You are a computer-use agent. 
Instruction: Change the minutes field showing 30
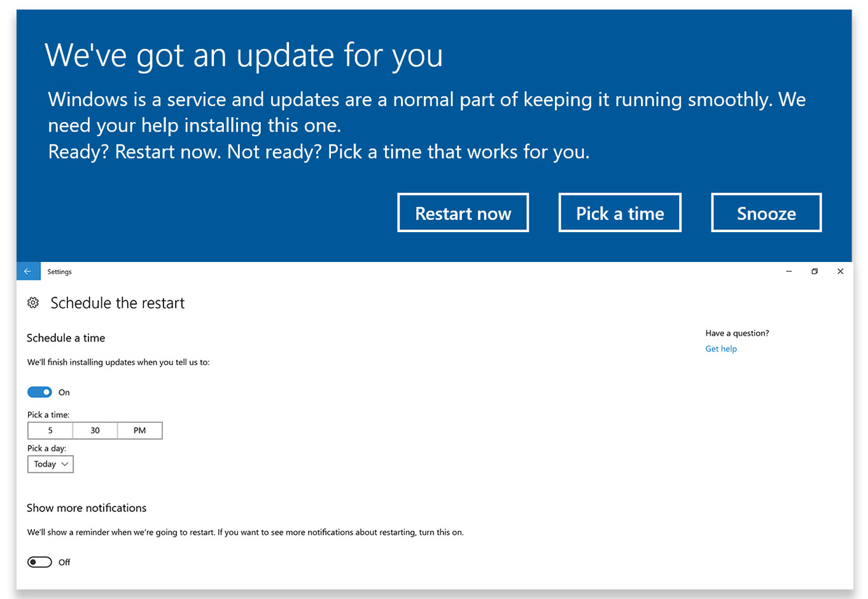pyautogui.click(x=95, y=430)
